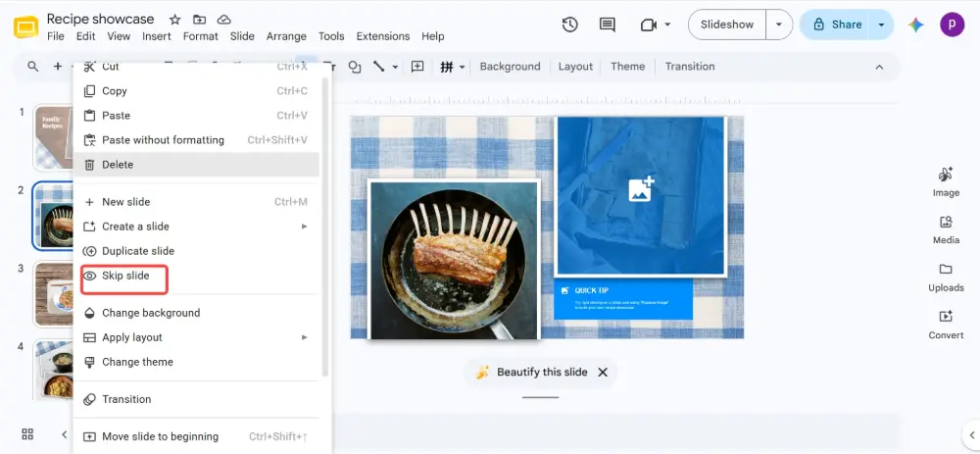The image size is (980, 454).
Task: Expand the line tool dropdown arrow
Action: (x=396, y=67)
